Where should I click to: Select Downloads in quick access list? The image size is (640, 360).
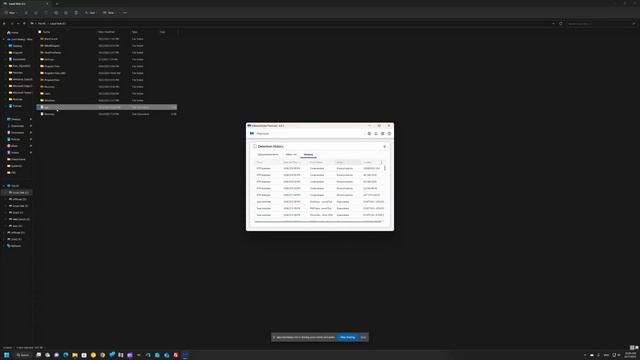(x=17, y=126)
